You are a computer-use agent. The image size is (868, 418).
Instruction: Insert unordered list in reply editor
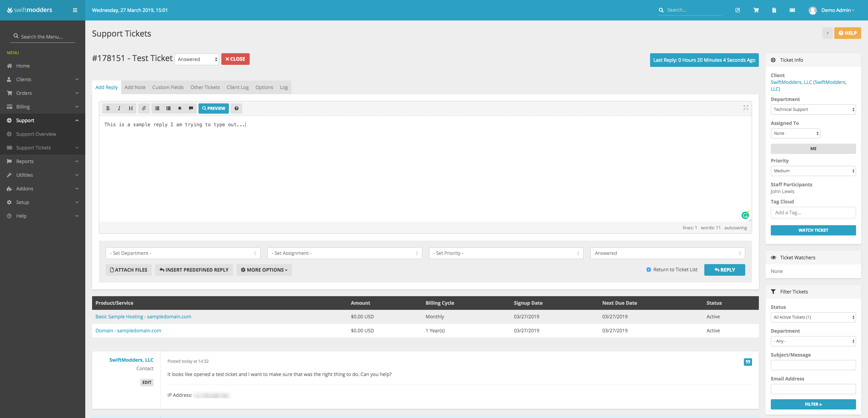pos(157,108)
